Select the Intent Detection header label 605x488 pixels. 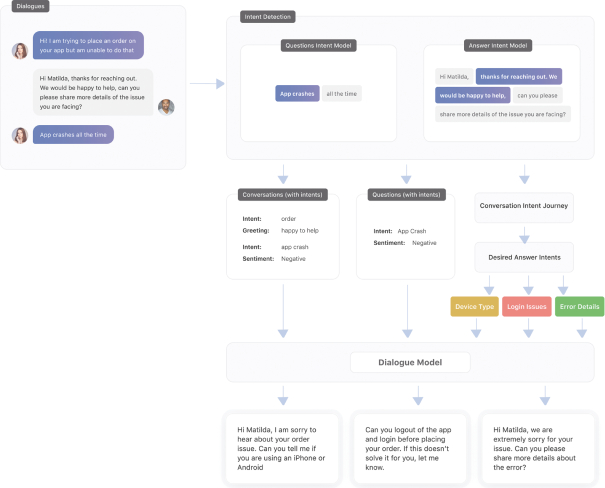tap(268, 18)
